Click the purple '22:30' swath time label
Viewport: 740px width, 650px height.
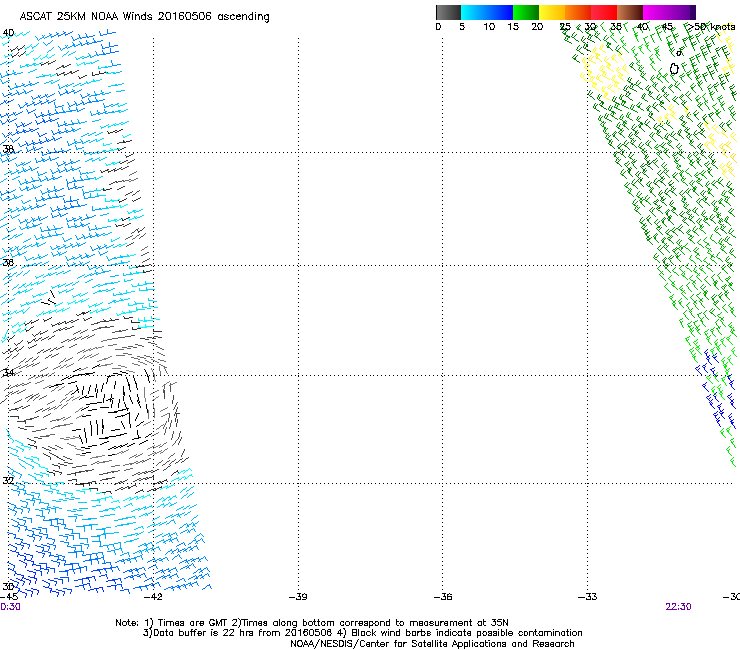click(678, 607)
